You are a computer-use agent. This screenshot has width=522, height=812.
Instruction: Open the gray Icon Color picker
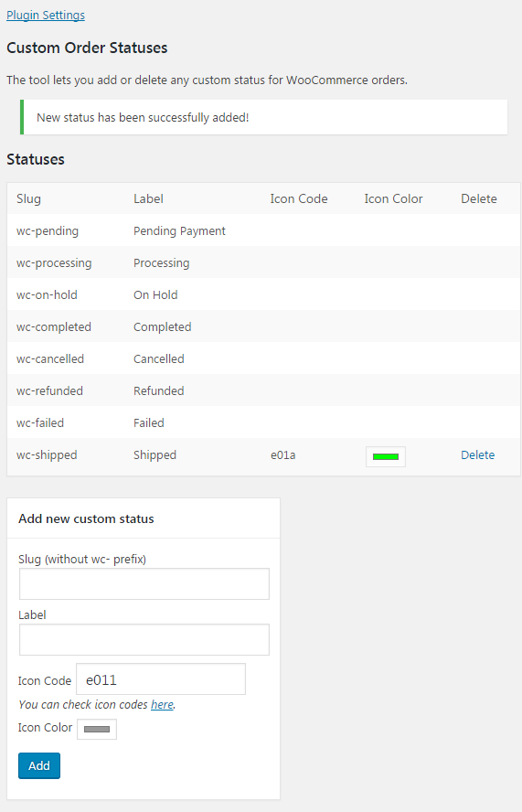point(97,729)
